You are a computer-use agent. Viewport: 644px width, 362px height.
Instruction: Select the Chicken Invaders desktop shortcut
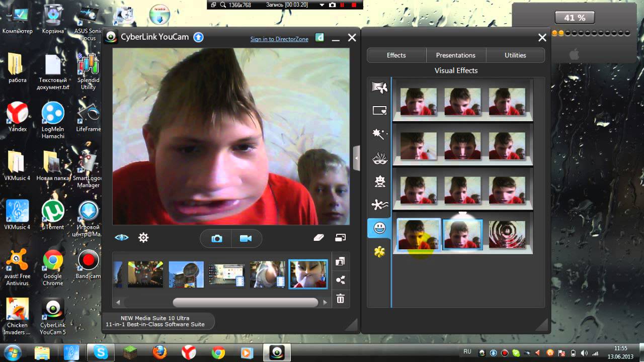[18, 316]
